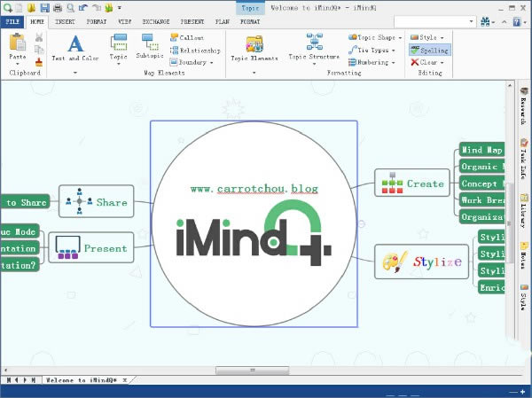Viewport: 532px width, 398px height.
Task: Open the Tie Types dropdown
Action: coord(393,51)
